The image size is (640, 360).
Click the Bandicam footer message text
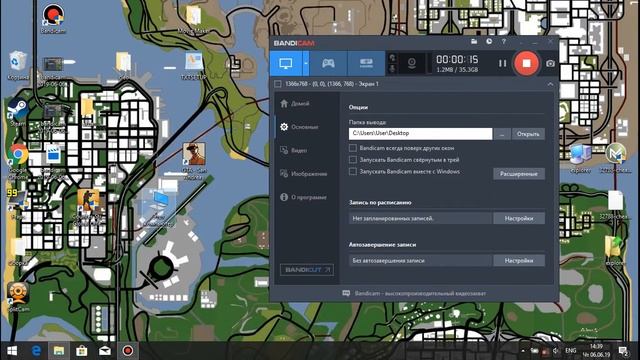point(420,293)
